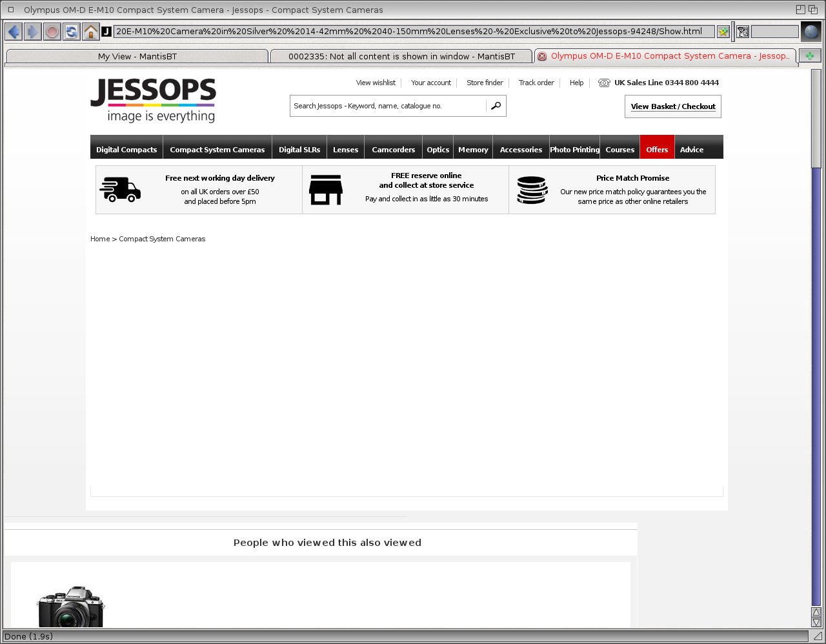Viewport: 826px width, 644px height.
Task: Switch to the My View - MantisBT tab
Action: (x=137, y=57)
